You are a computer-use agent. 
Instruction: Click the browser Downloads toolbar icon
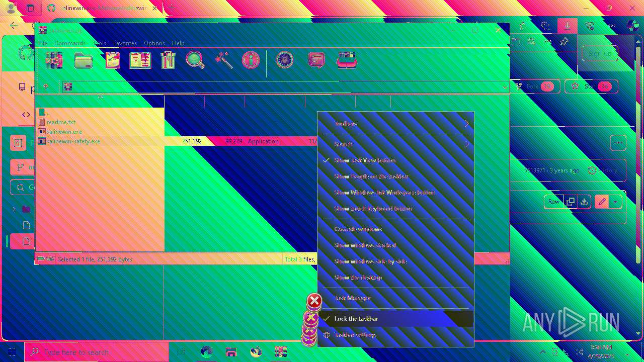pyautogui.click(x=568, y=26)
